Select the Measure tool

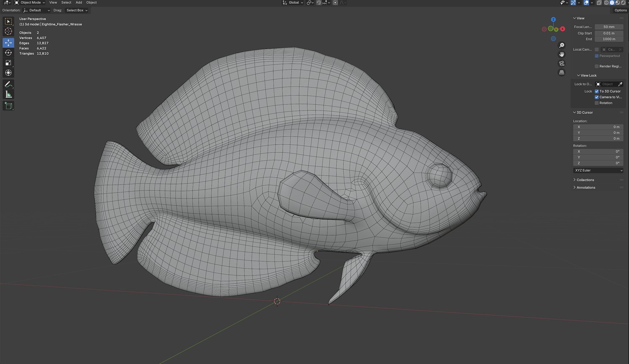(8, 94)
